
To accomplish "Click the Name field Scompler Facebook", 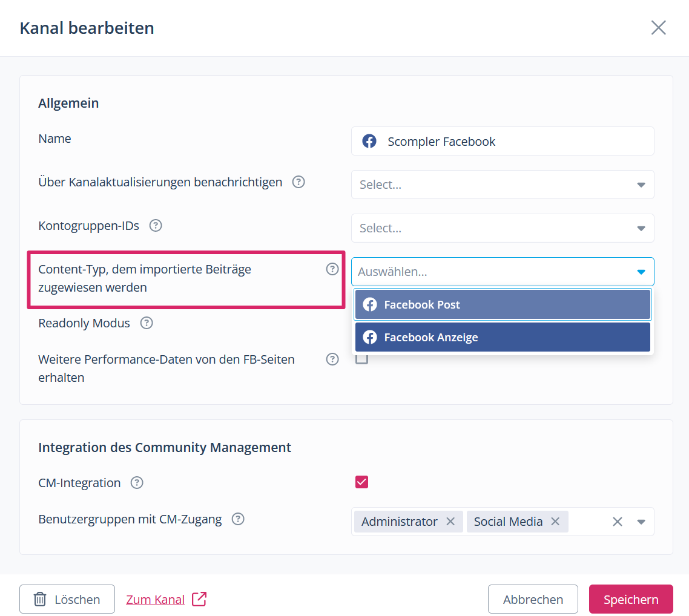I will click(x=502, y=141).
